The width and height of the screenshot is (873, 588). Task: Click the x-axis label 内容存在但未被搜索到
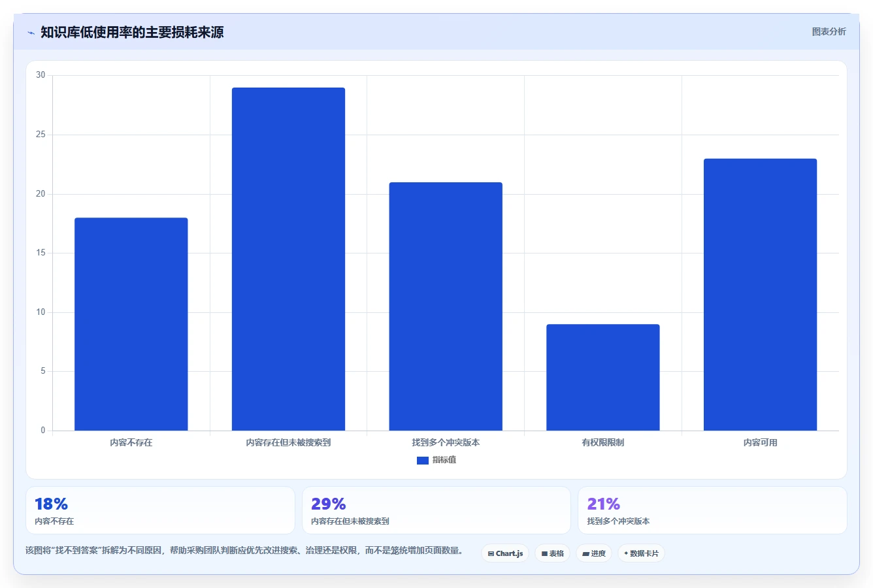(x=288, y=442)
